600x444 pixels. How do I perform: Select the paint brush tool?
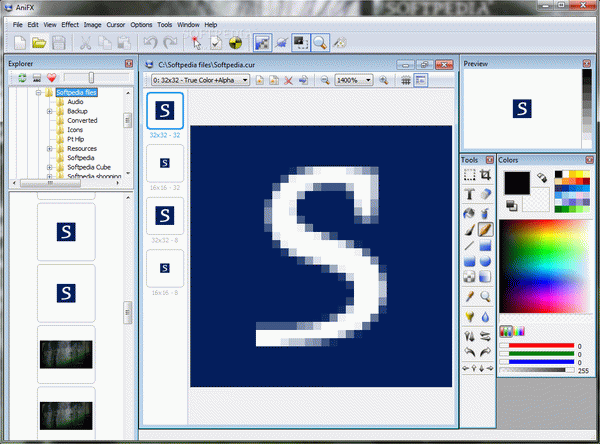[470, 230]
